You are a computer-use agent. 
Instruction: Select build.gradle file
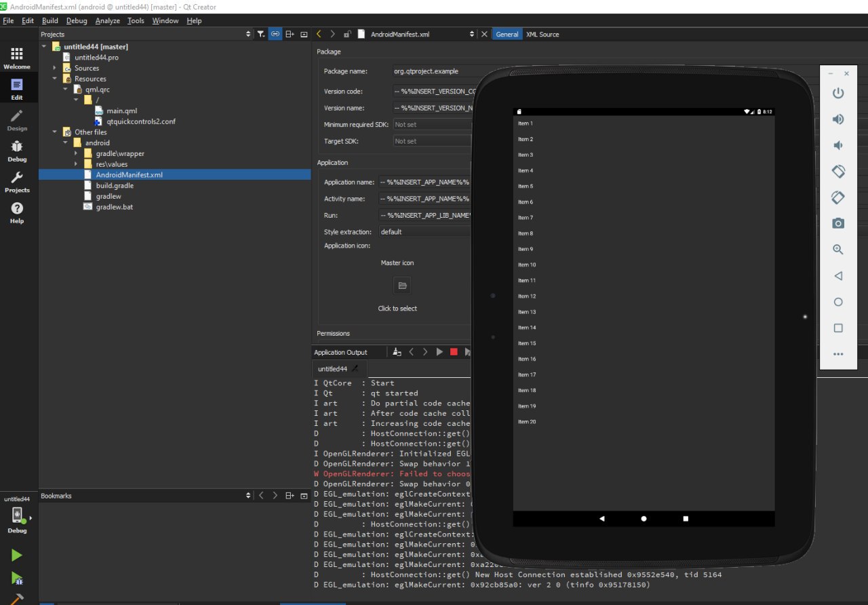(115, 185)
